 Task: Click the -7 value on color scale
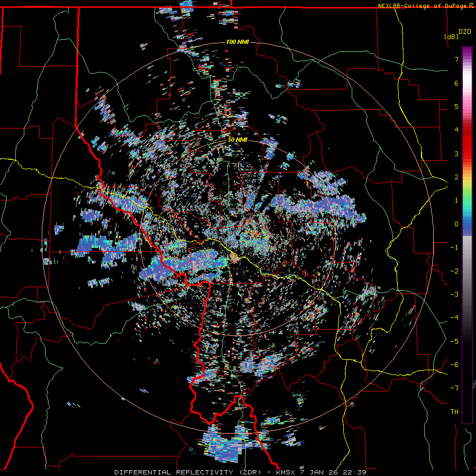454,388
